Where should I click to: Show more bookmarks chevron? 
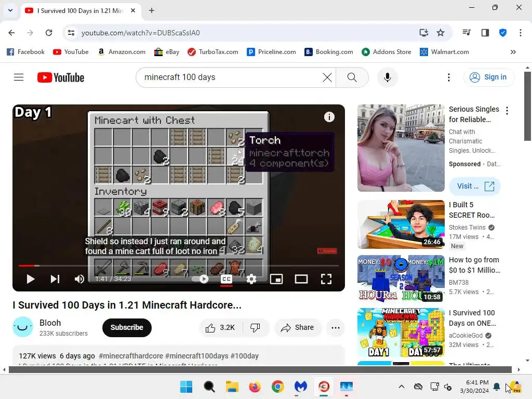513,52
